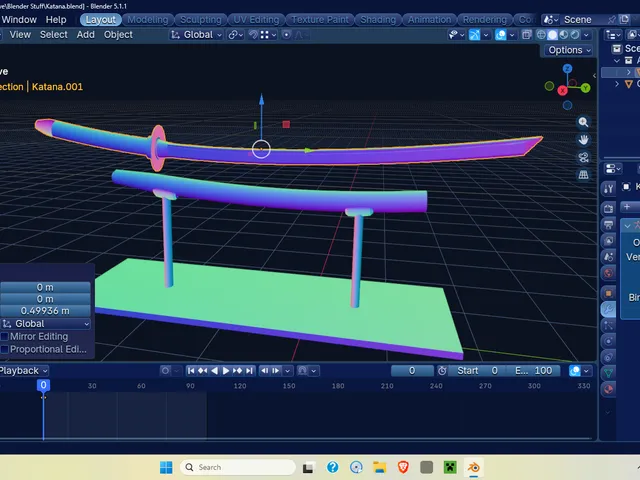Open the Add menu

click(x=85, y=35)
